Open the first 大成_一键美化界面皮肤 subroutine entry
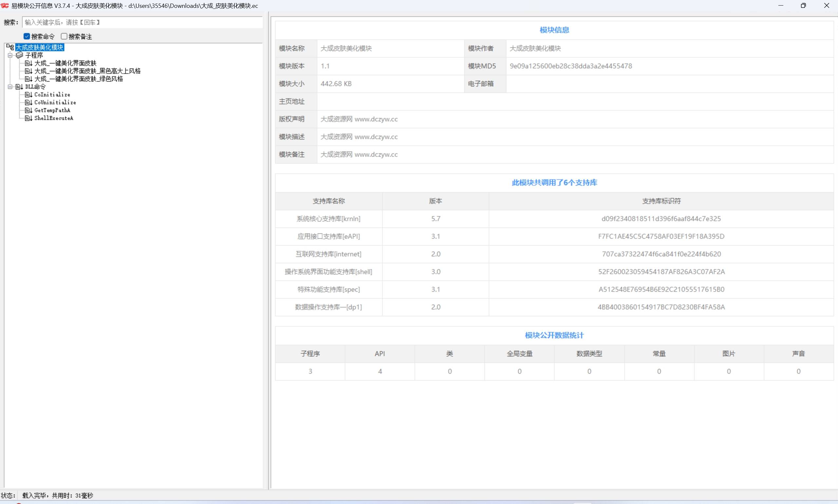838x504 pixels. coord(65,63)
